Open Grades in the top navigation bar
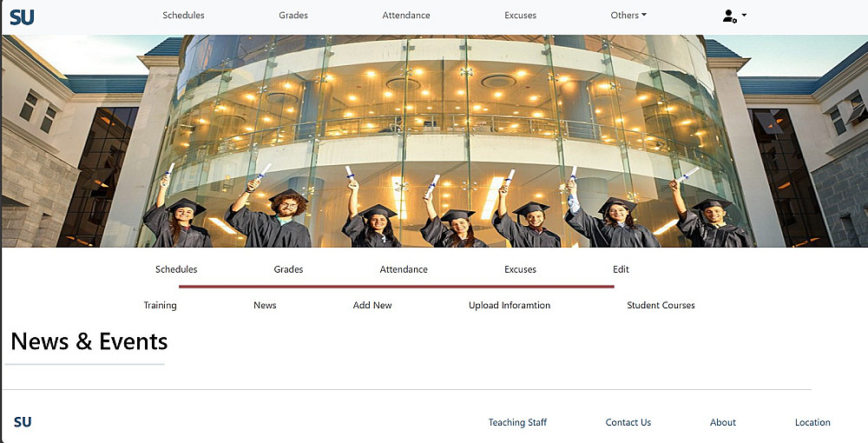Viewport: 868px width, 443px height. point(293,16)
